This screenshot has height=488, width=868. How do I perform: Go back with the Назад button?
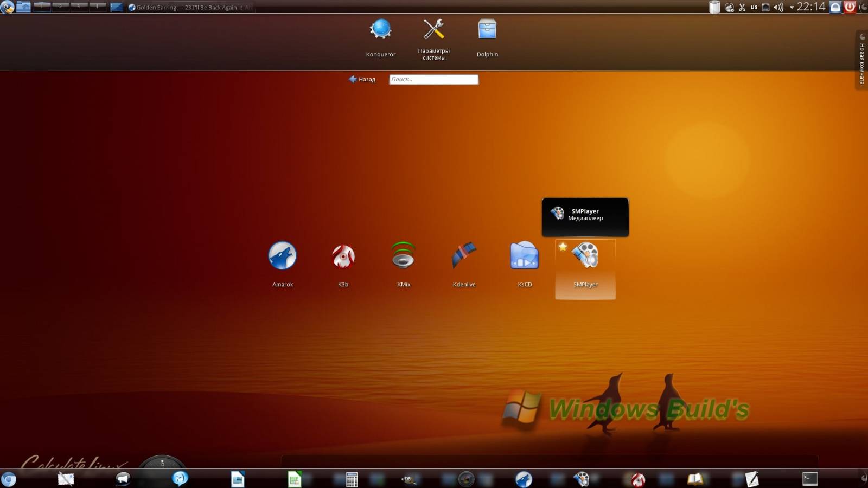[362, 79]
